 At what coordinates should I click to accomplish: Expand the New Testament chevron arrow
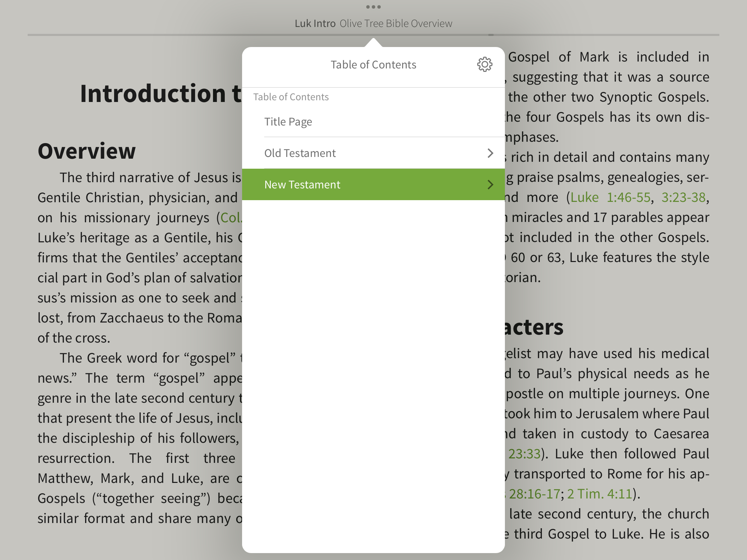pos(490,185)
